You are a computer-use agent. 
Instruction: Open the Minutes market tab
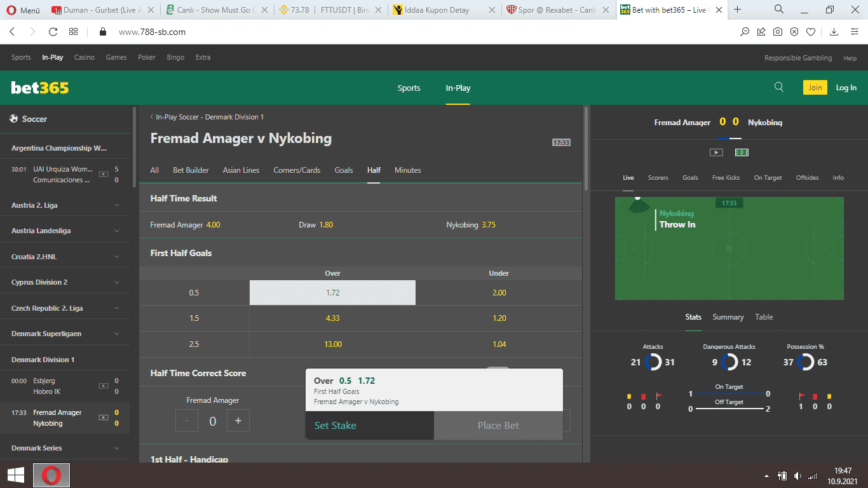[408, 170]
